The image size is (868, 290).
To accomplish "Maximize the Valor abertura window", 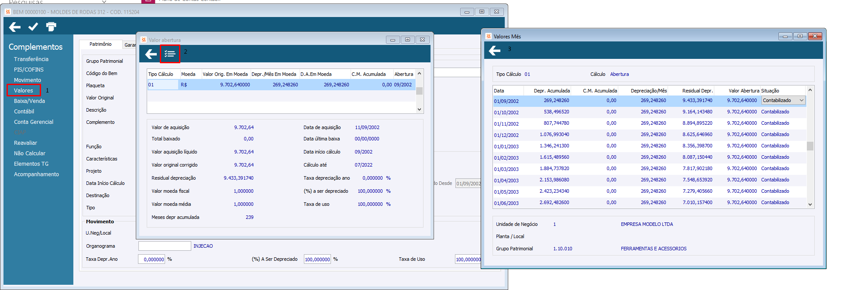I will (x=407, y=39).
